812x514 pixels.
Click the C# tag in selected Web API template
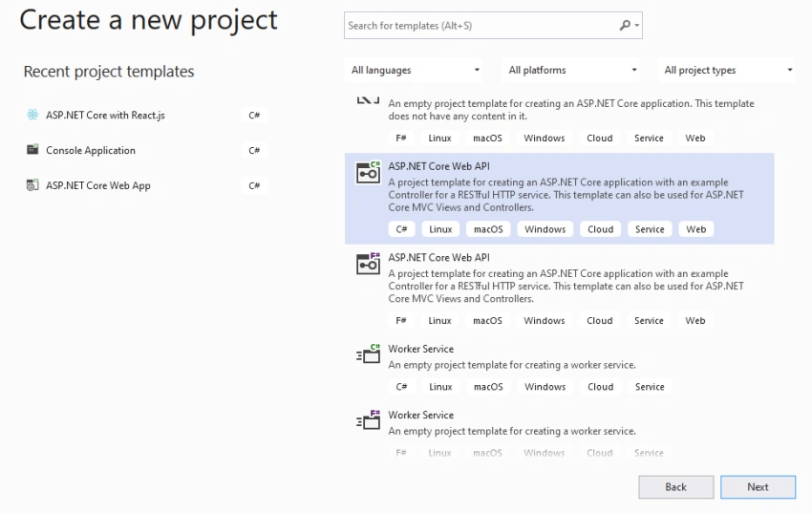[x=401, y=229]
